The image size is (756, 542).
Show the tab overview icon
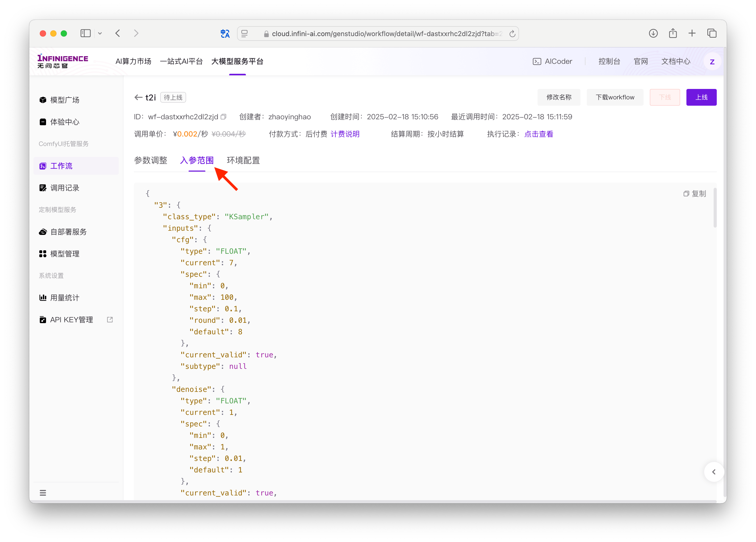(x=712, y=33)
